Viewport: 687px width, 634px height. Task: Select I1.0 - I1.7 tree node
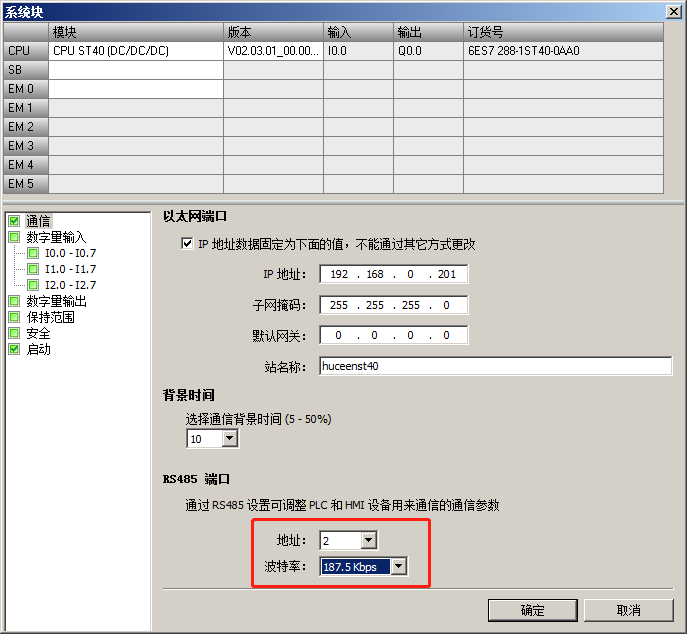click(x=70, y=269)
